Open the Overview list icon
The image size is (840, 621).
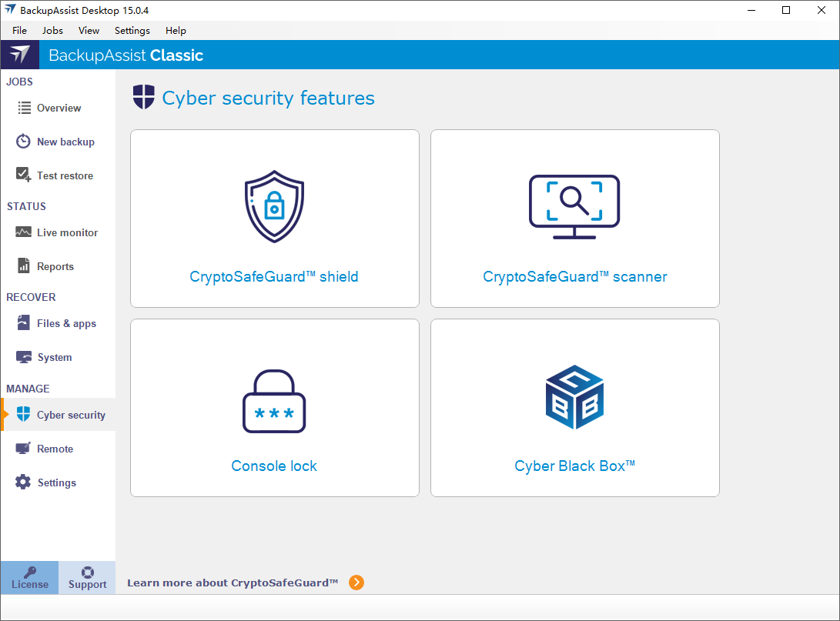pyautogui.click(x=24, y=109)
